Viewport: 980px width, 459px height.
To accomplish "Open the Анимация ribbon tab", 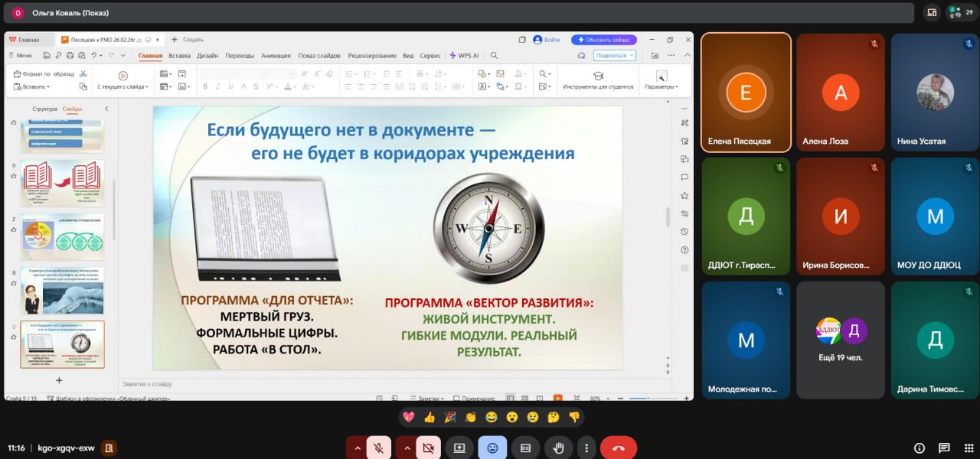I will click(x=276, y=55).
